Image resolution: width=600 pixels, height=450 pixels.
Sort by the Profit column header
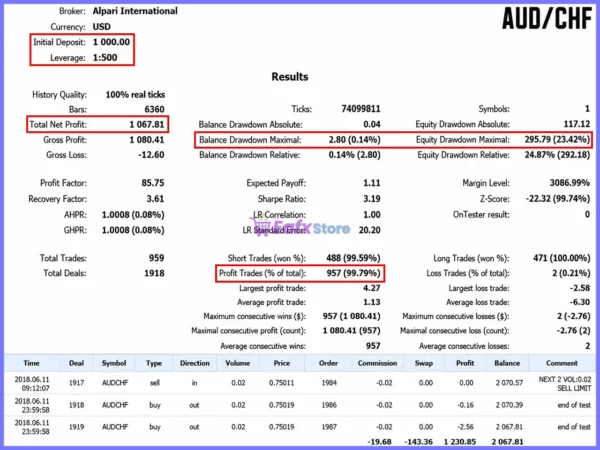tap(465, 363)
